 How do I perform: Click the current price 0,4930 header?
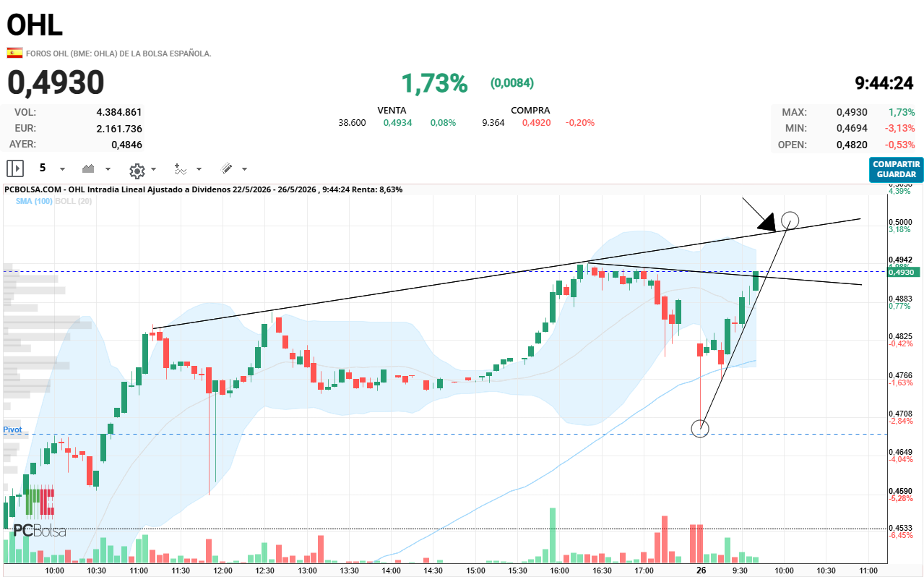(56, 82)
